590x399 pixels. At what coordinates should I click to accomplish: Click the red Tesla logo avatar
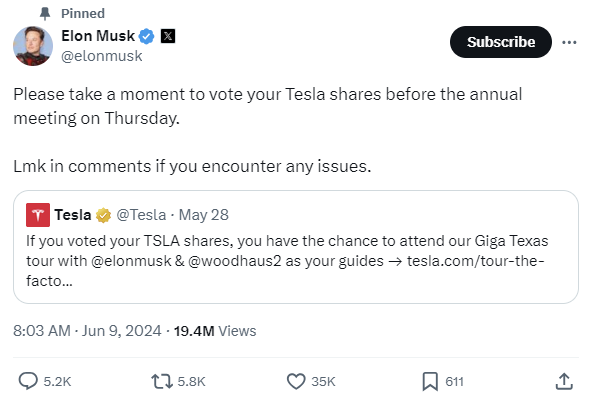point(38,215)
